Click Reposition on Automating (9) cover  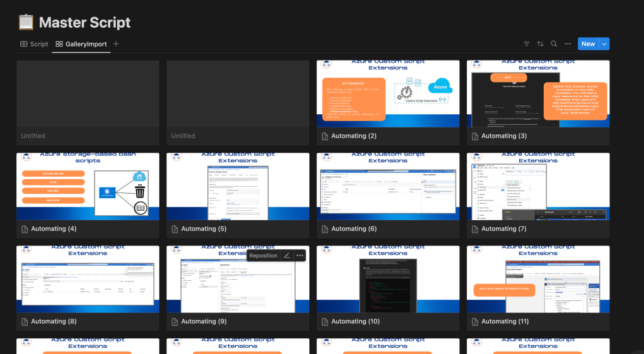(263, 256)
